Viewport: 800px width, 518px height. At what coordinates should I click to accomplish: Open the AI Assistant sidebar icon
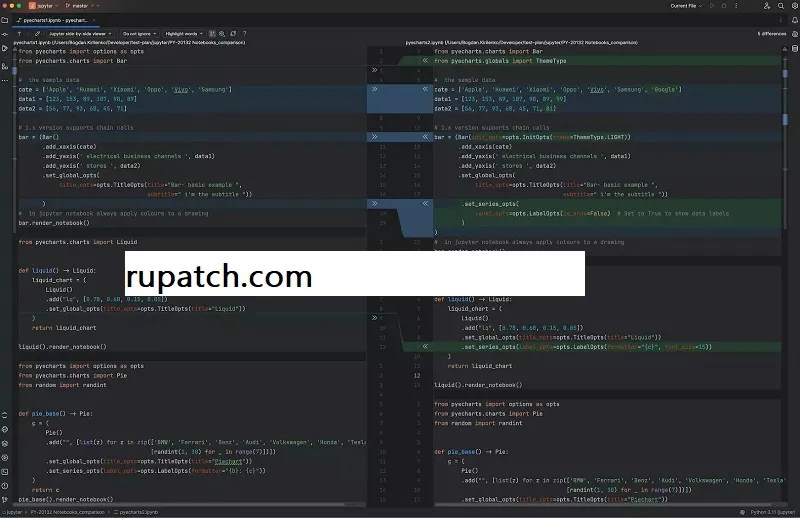[794, 34]
